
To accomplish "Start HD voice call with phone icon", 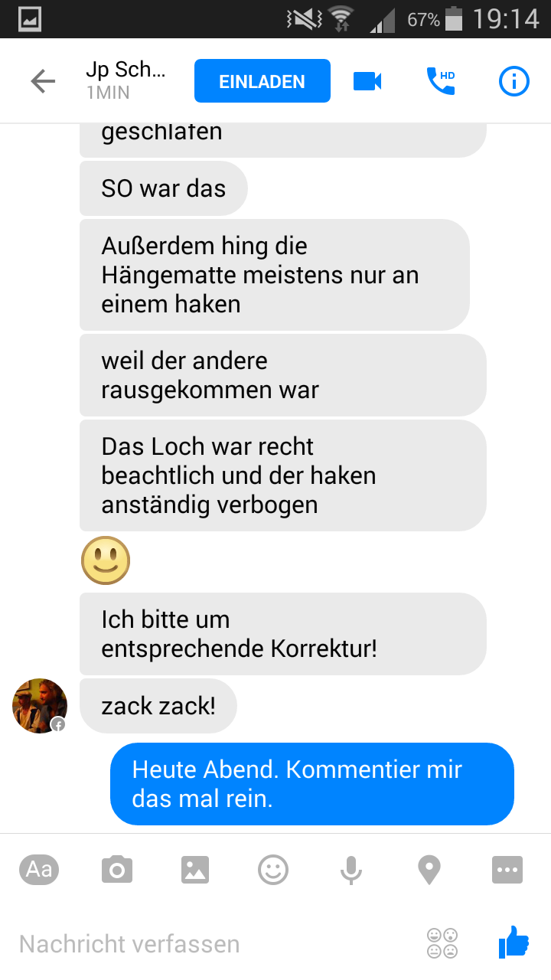I will point(441,81).
